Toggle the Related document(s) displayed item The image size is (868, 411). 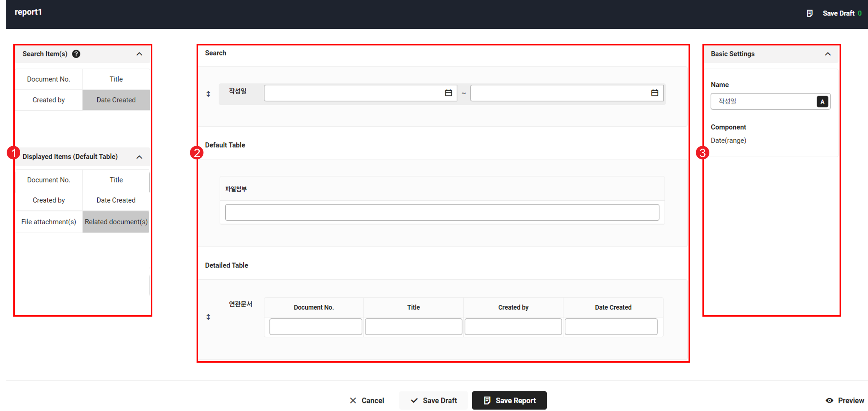click(116, 222)
